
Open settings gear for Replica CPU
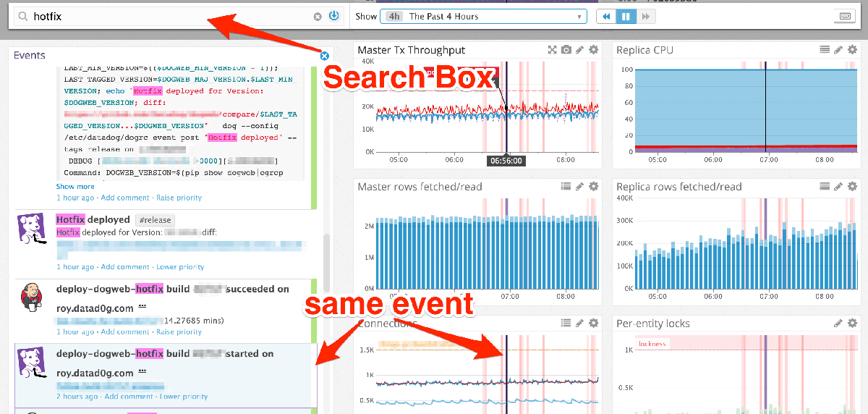click(x=853, y=50)
